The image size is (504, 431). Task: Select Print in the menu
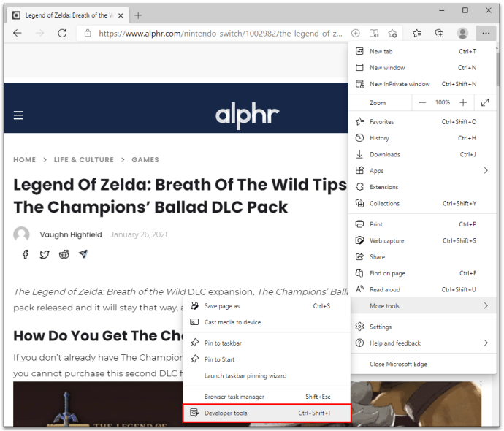[422, 224]
